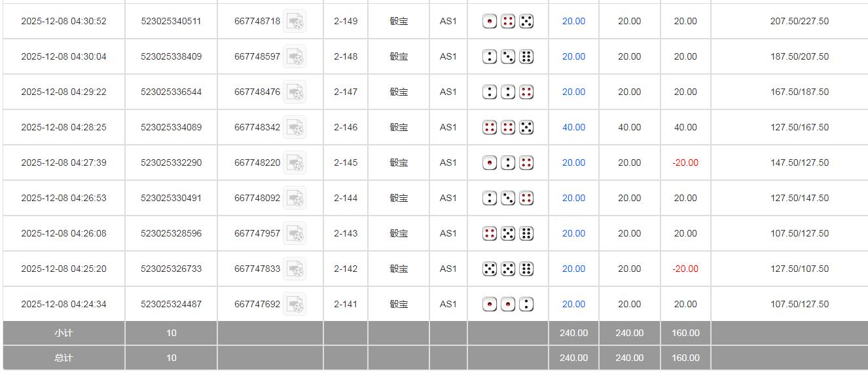Launch video replay for round 667747957
The height and width of the screenshot is (378, 868).
(x=295, y=234)
